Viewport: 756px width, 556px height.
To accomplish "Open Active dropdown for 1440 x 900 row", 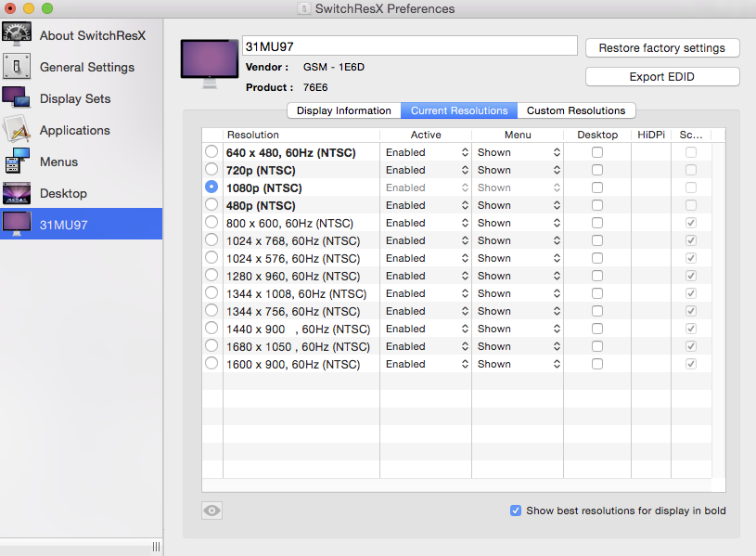I will click(426, 329).
